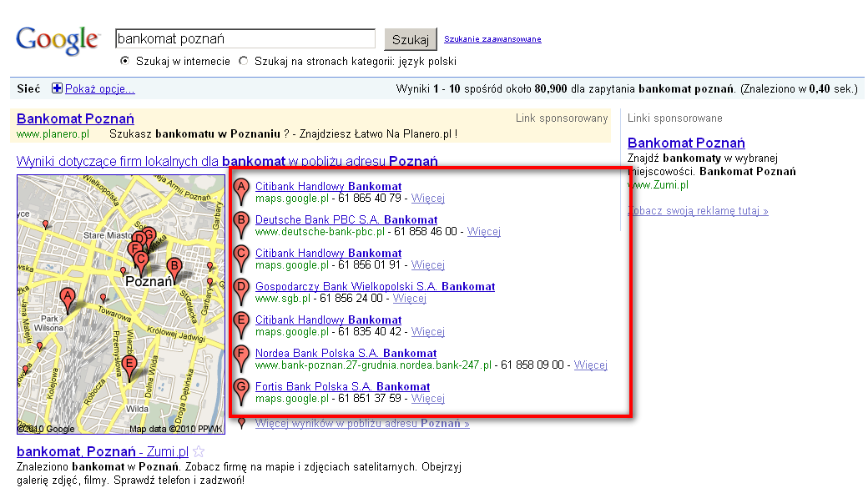This screenshot has height=488, width=868.
Task: Click www.planero.pl green URL text
Action: 53,134
